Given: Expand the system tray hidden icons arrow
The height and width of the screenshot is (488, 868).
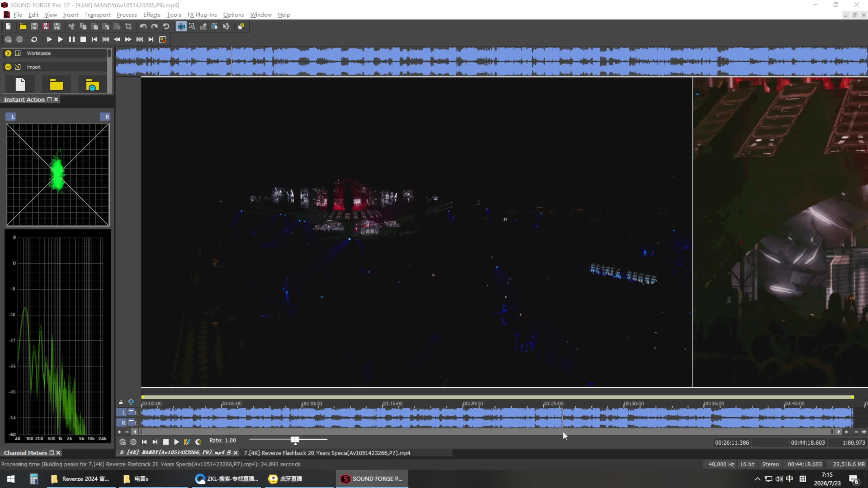Looking at the screenshot, I should (x=757, y=479).
